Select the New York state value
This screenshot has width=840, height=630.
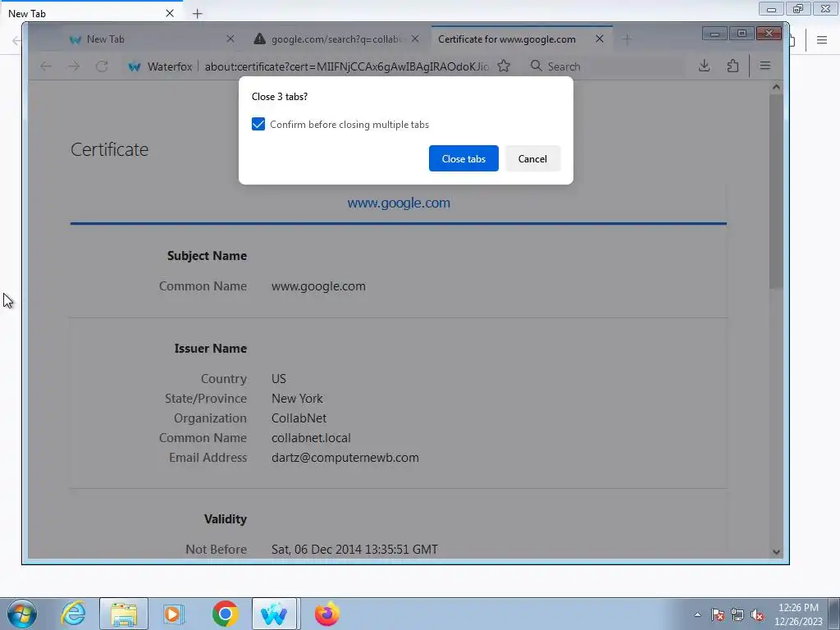[297, 399]
